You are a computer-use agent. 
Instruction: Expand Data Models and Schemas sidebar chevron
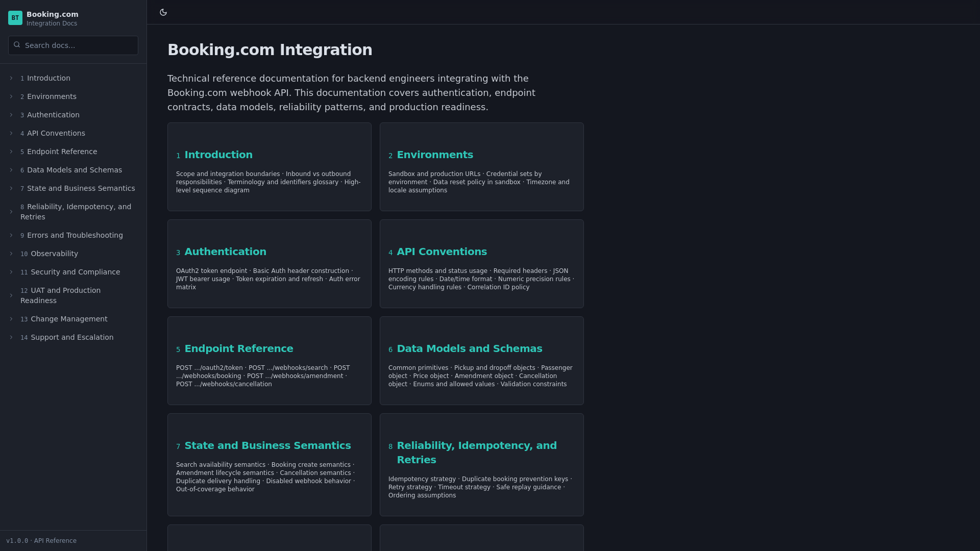pos(11,170)
